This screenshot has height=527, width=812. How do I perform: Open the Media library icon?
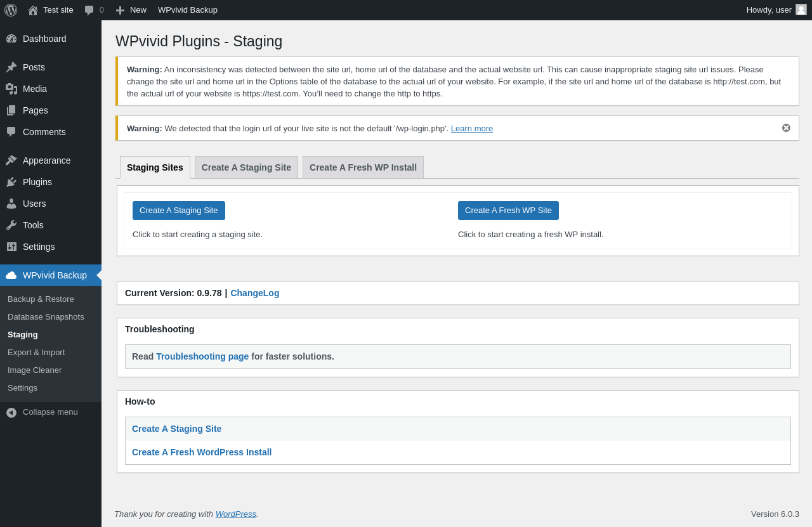click(11, 89)
